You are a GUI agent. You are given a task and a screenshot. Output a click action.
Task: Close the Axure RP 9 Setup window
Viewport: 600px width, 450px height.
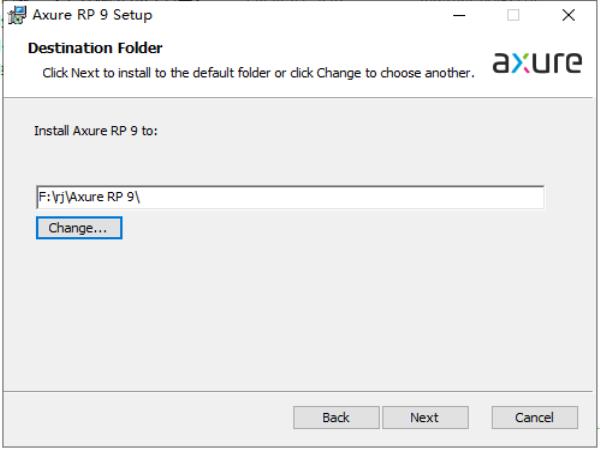(x=568, y=15)
